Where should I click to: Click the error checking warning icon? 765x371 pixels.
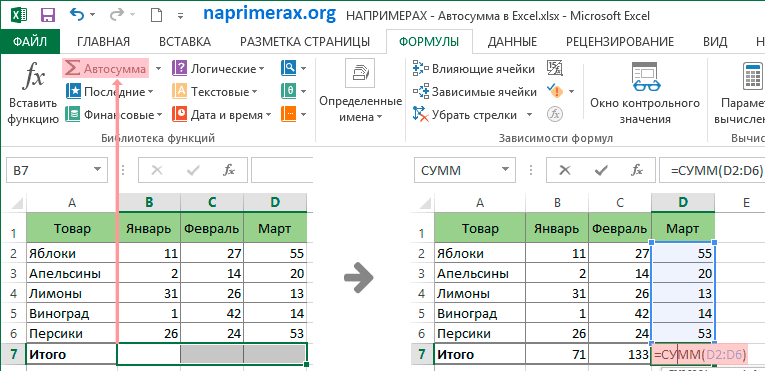coord(555,91)
